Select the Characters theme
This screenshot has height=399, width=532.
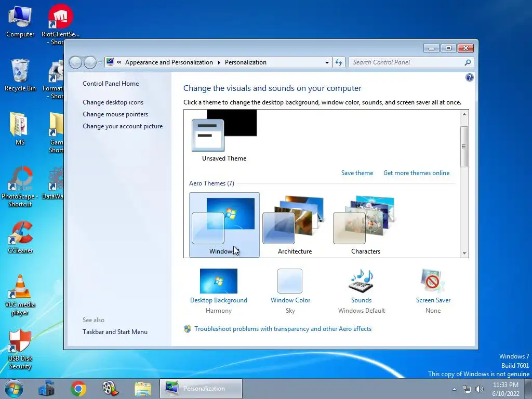click(x=365, y=224)
